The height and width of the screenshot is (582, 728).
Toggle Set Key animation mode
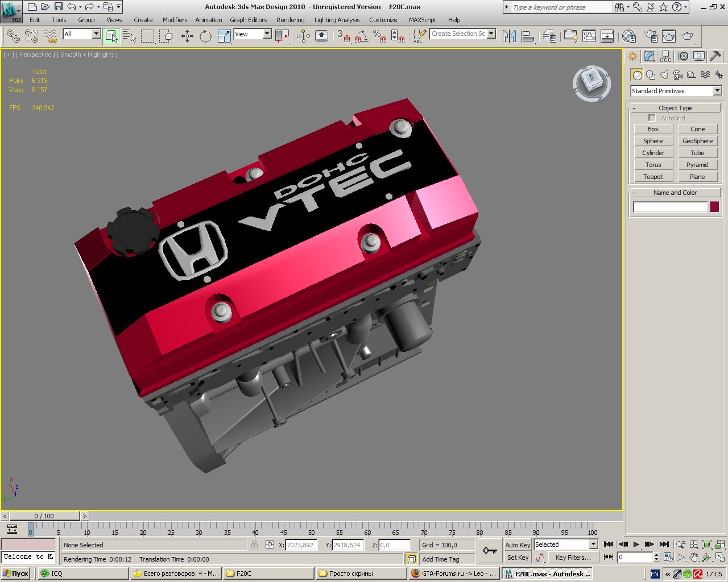point(518,558)
